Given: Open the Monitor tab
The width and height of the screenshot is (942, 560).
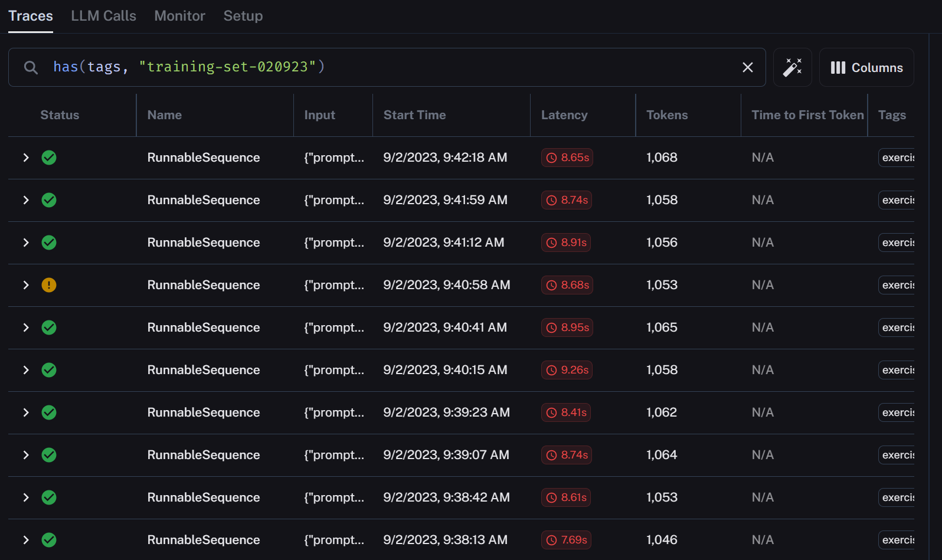Looking at the screenshot, I should coord(179,16).
